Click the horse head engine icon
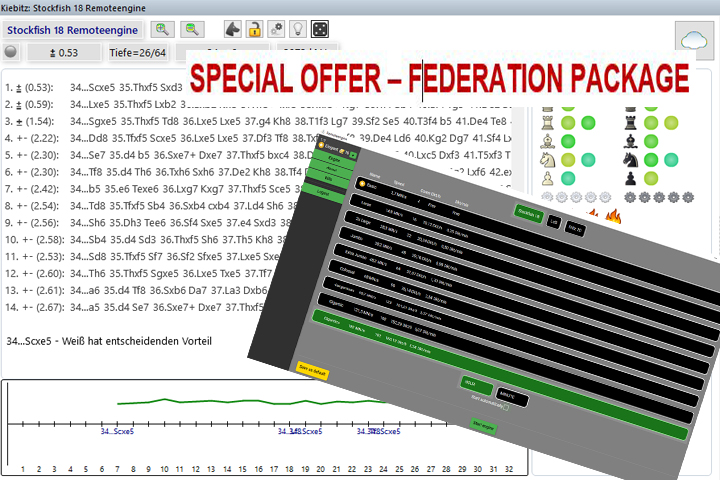The image size is (720, 480). coord(232,29)
